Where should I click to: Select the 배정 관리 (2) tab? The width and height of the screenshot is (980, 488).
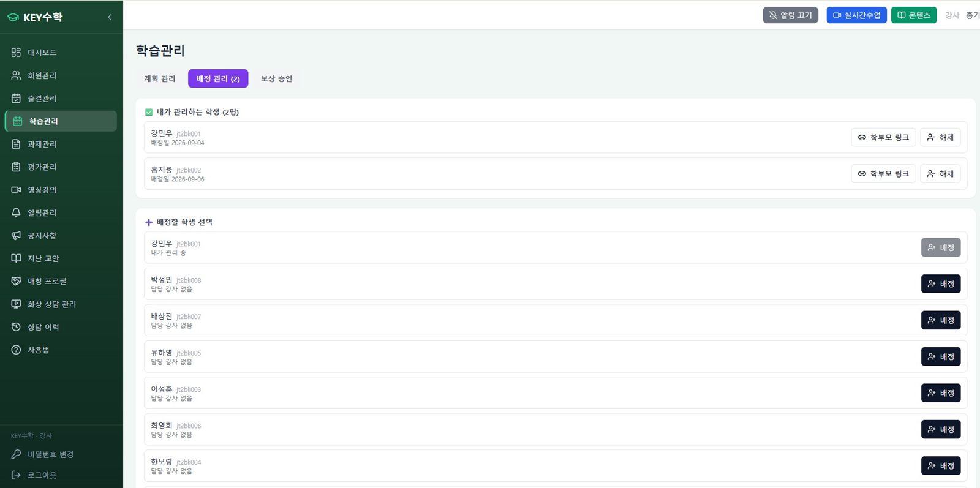[218, 78]
